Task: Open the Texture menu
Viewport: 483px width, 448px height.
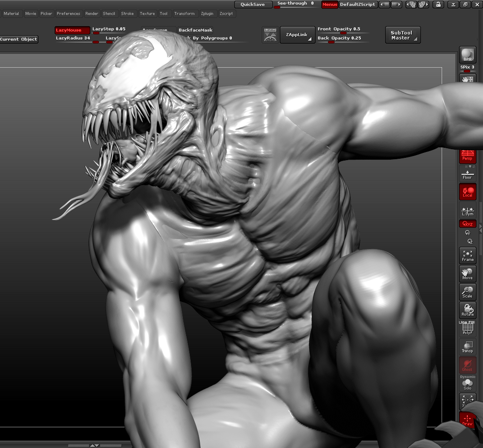Action: pyautogui.click(x=147, y=14)
